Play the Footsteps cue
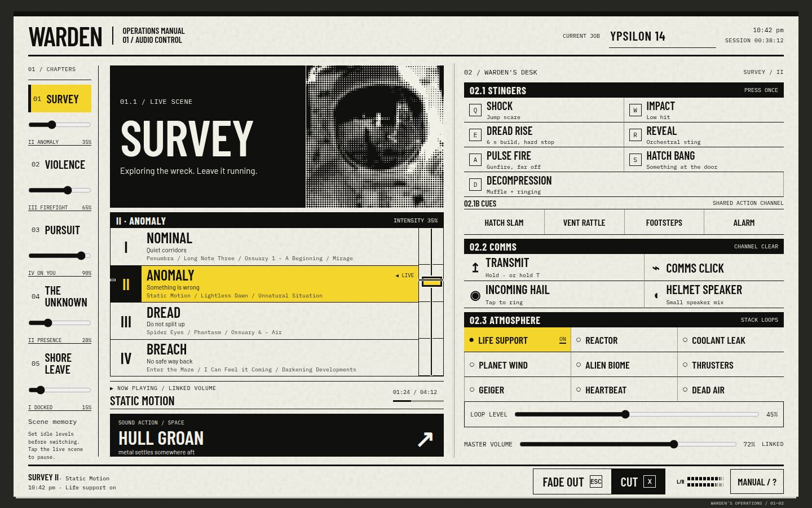The image size is (812, 508). 664,222
